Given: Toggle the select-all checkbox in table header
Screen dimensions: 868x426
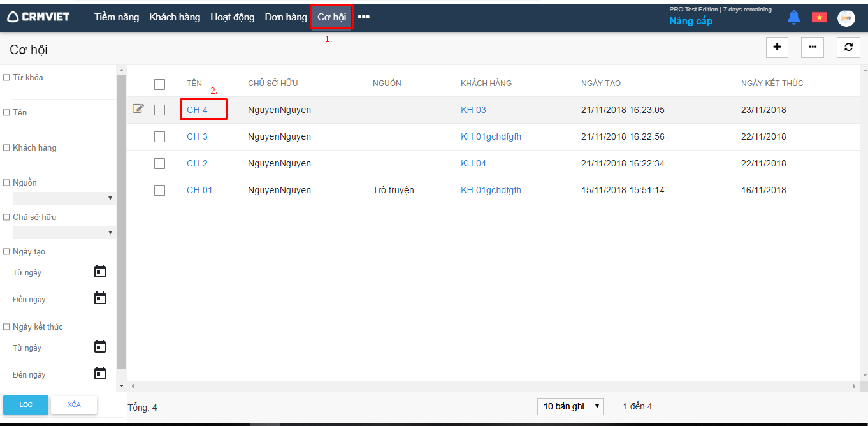Looking at the screenshot, I should [159, 84].
